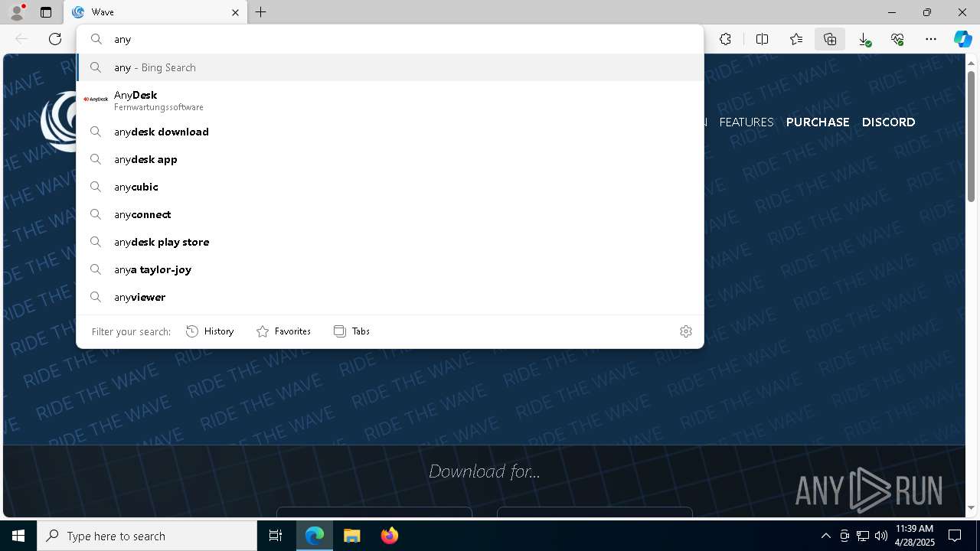Image resolution: width=980 pixels, height=551 pixels.
Task: Open the Favorites star icon
Action: 796,39
